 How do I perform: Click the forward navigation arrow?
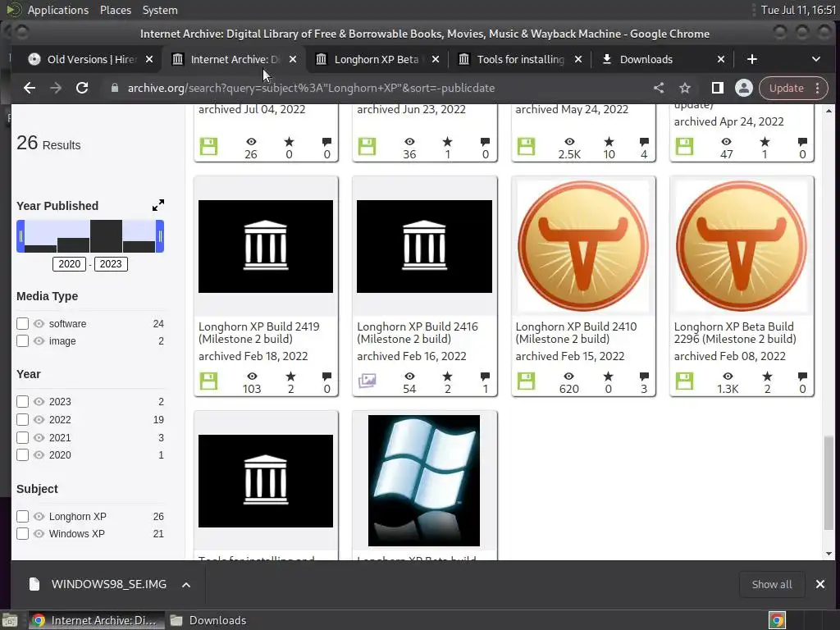pos(56,88)
